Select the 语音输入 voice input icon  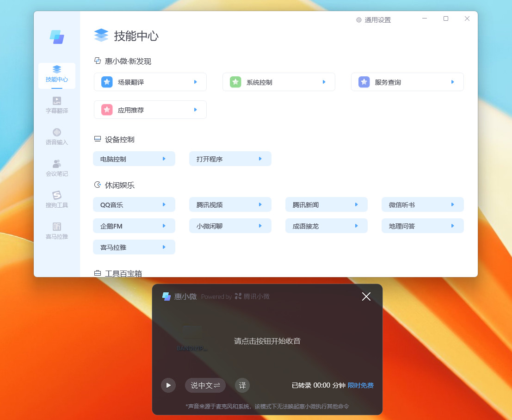[x=56, y=136]
